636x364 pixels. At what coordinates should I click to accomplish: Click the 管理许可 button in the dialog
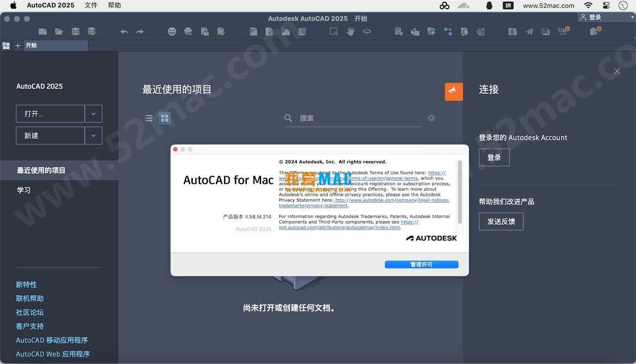(421, 265)
